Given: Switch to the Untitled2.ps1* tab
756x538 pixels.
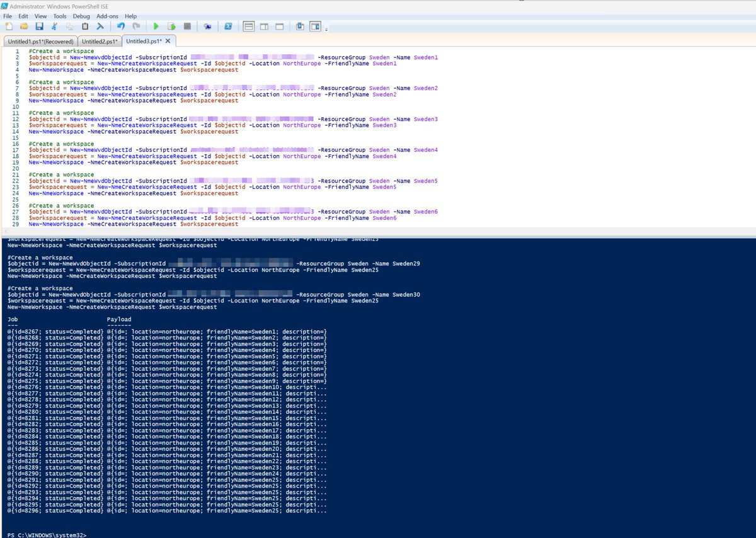Looking at the screenshot, I should [98, 41].
